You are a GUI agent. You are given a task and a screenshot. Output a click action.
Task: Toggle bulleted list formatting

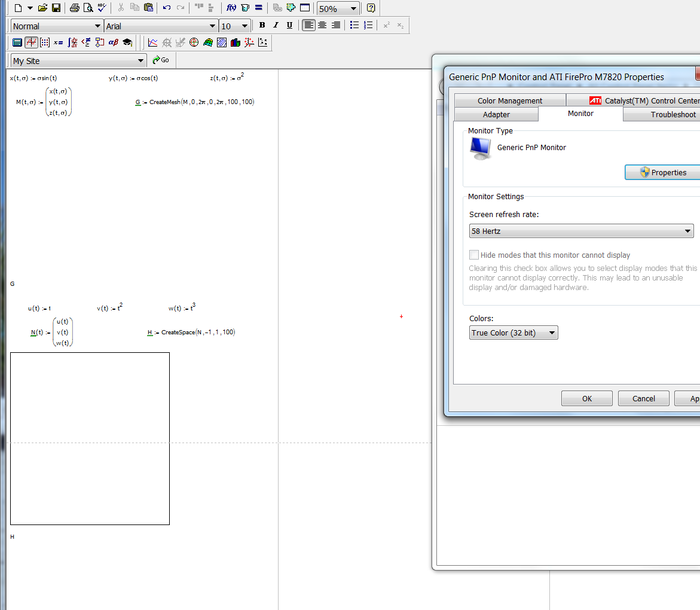click(x=354, y=25)
